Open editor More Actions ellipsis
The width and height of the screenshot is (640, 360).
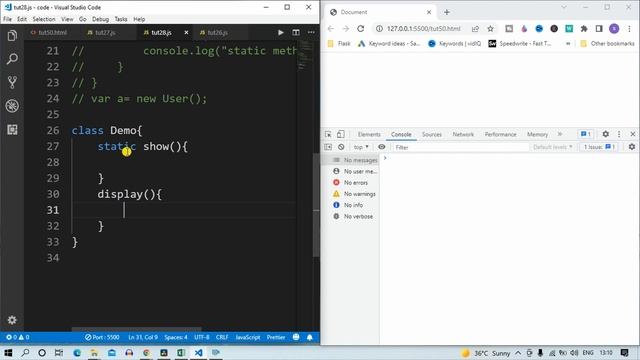pyautogui.click(x=311, y=32)
